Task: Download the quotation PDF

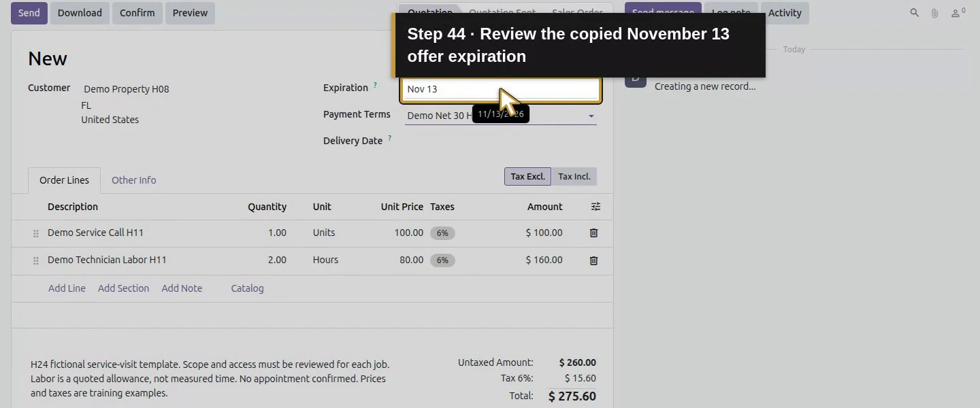Action: (80, 13)
